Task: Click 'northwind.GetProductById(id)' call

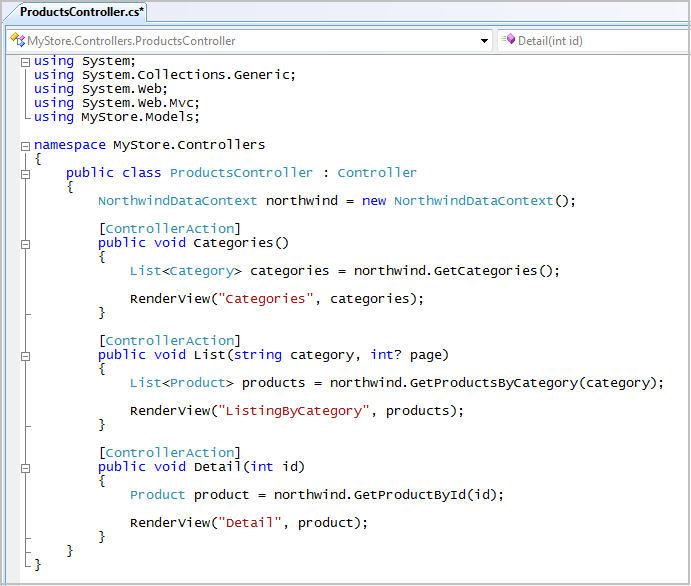Action: click(386, 495)
